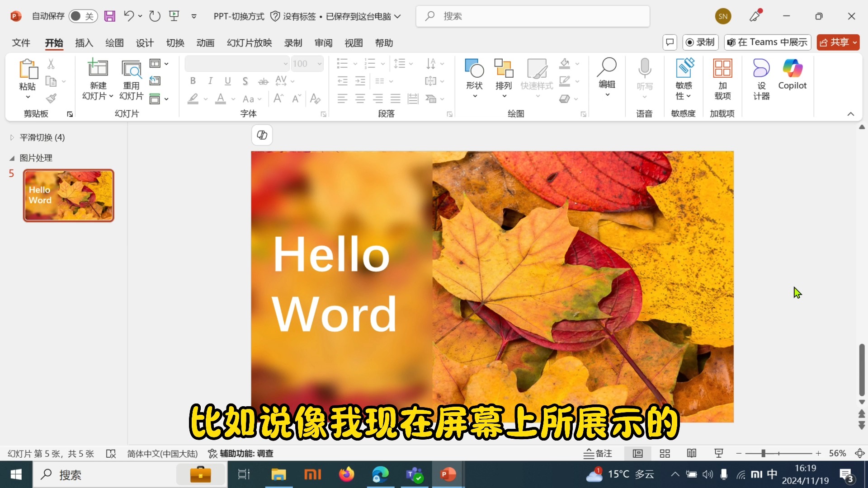This screenshot has width=868, height=488.
Task: Click the Copilot icon in the ribbon
Action: (792, 69)
